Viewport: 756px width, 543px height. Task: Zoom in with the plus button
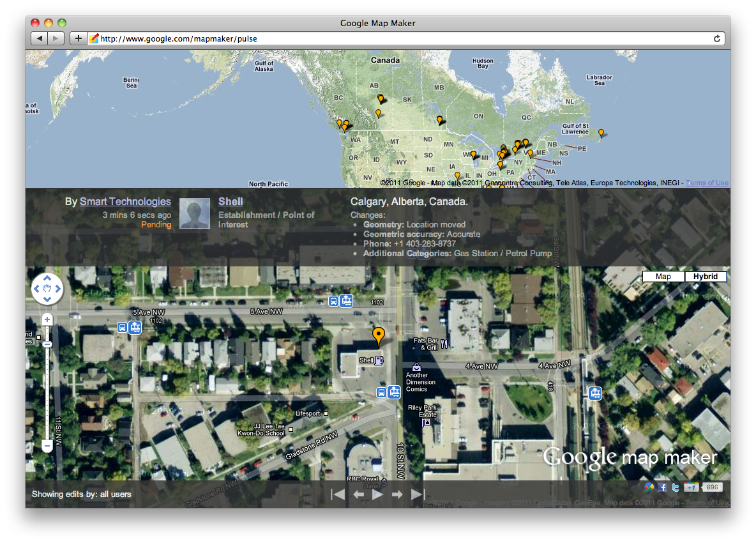pos(47,319)
